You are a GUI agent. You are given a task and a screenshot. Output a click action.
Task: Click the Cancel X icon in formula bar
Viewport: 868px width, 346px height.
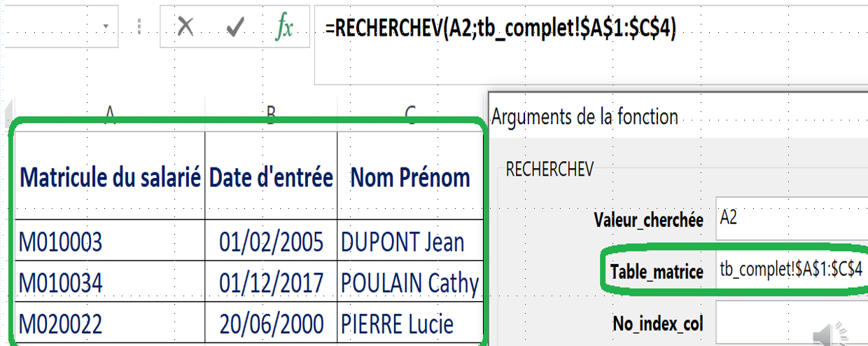[185, 27]
